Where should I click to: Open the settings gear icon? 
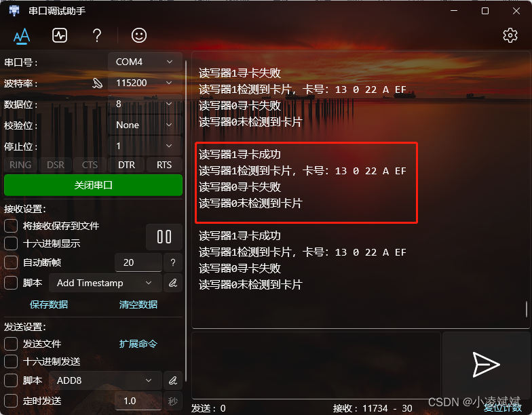510,35
